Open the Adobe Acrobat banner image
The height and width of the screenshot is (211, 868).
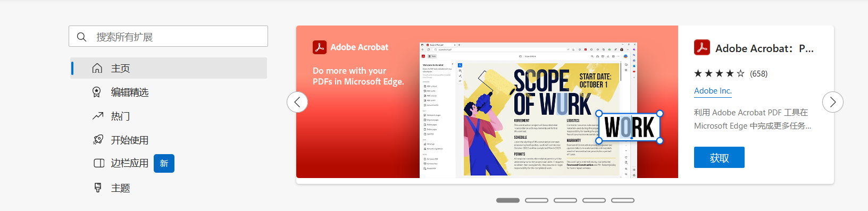pos(487,102)
